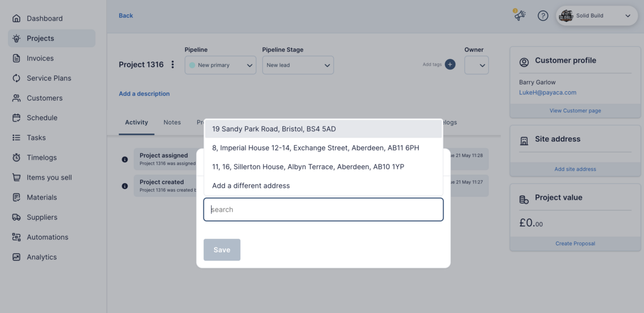
Task: Open the Owner dropdown
Action: [477, 65]
